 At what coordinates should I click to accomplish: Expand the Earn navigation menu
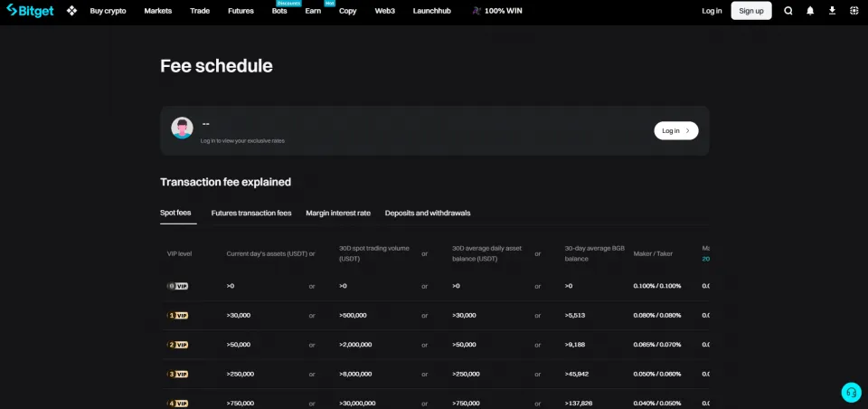313,11
